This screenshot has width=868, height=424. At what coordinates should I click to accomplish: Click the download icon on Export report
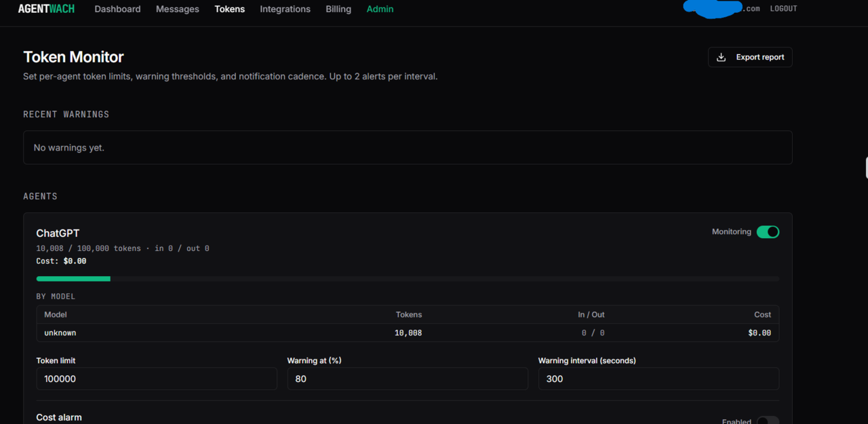(722, 57)
